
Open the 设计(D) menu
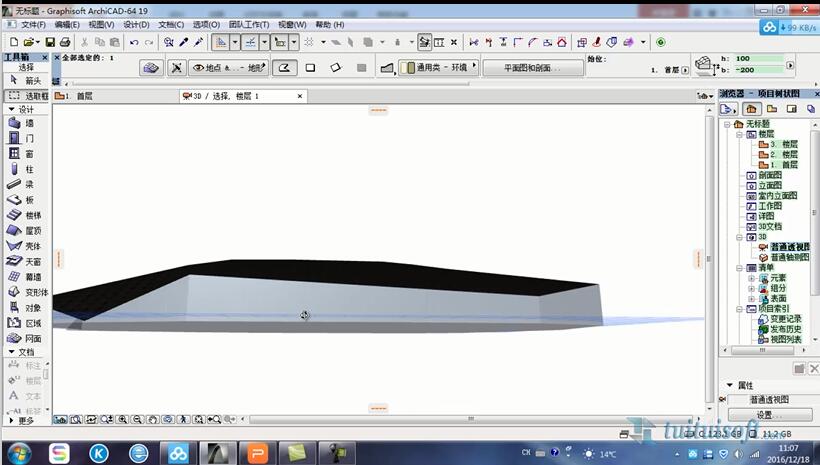point(136,24)
